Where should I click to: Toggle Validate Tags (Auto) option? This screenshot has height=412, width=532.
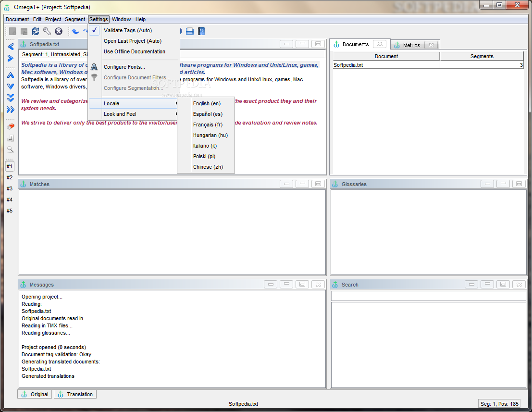134,30
